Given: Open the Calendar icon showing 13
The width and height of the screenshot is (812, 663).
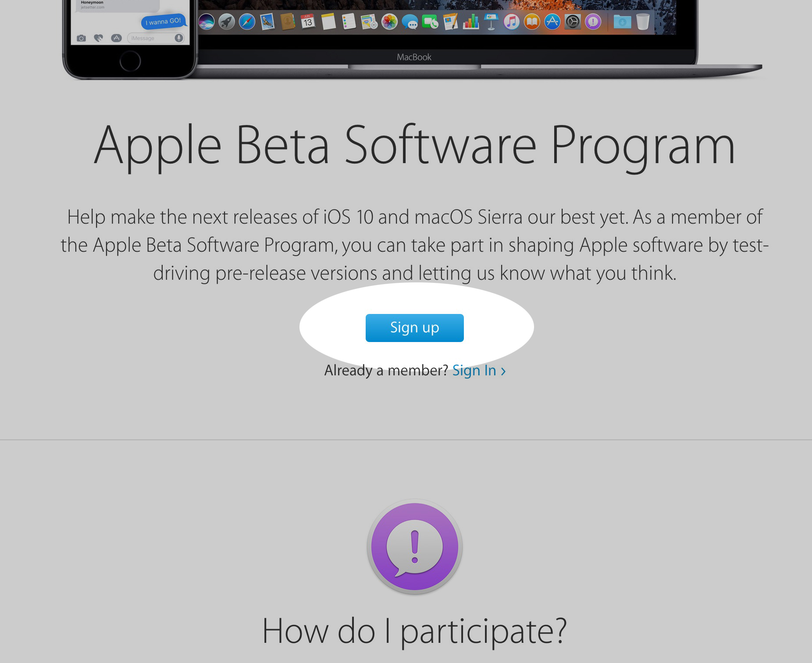Looking at the screenshot, I should pyautogui.click(x=308, y=21).
